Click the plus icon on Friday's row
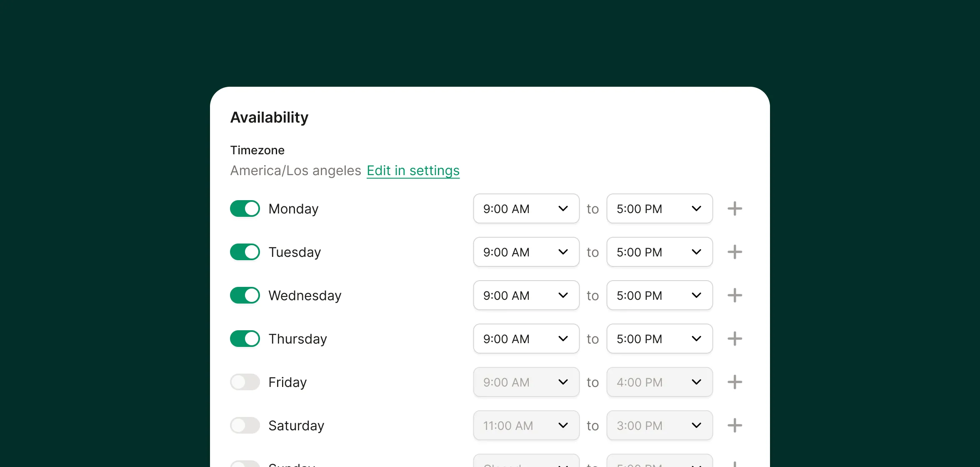The height and width of the screenshot is (467, 980). pyautogui.click(x=735, y=382)
